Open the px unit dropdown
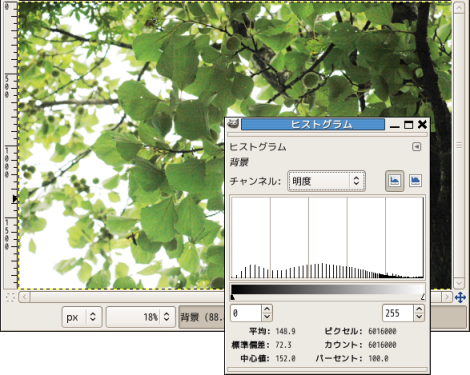 82,317
